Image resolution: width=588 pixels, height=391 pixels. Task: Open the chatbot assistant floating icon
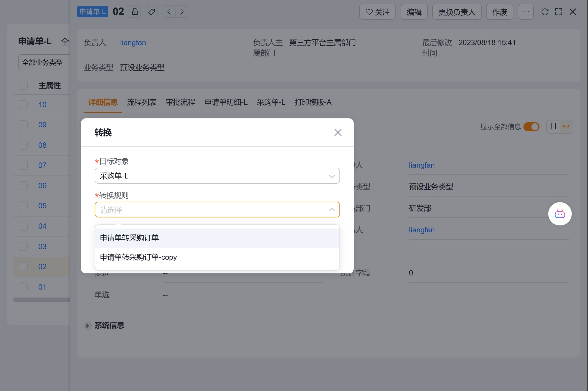(560, 214)
